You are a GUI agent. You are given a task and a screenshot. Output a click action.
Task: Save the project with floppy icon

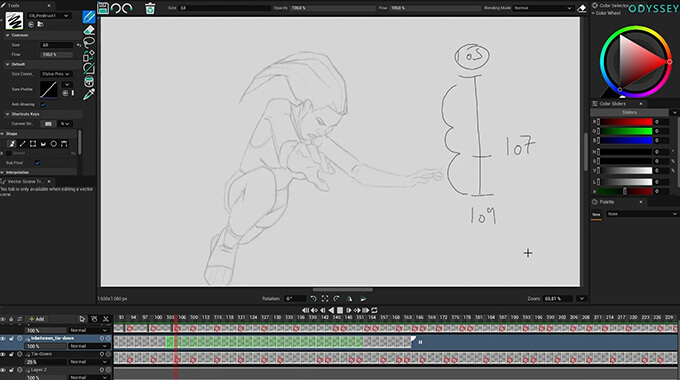point(103,8)
